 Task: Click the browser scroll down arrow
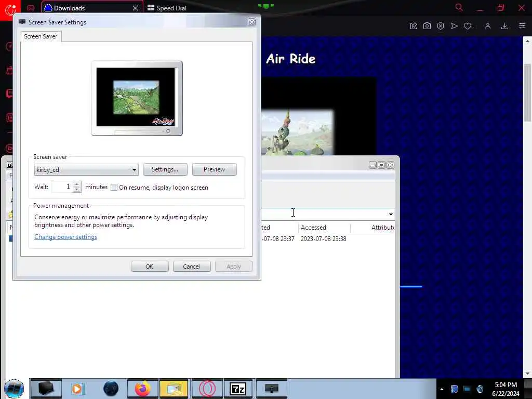(527, 374)
